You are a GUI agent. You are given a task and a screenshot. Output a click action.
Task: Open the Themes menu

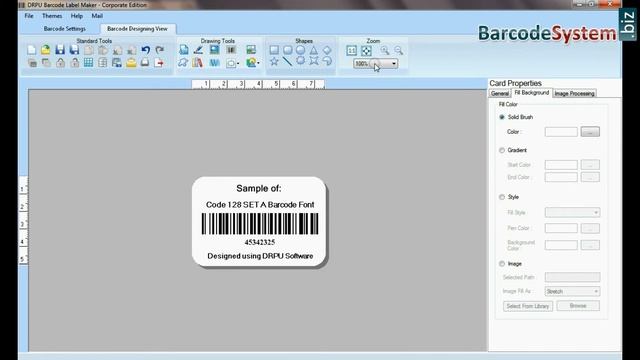click(52, 16)
